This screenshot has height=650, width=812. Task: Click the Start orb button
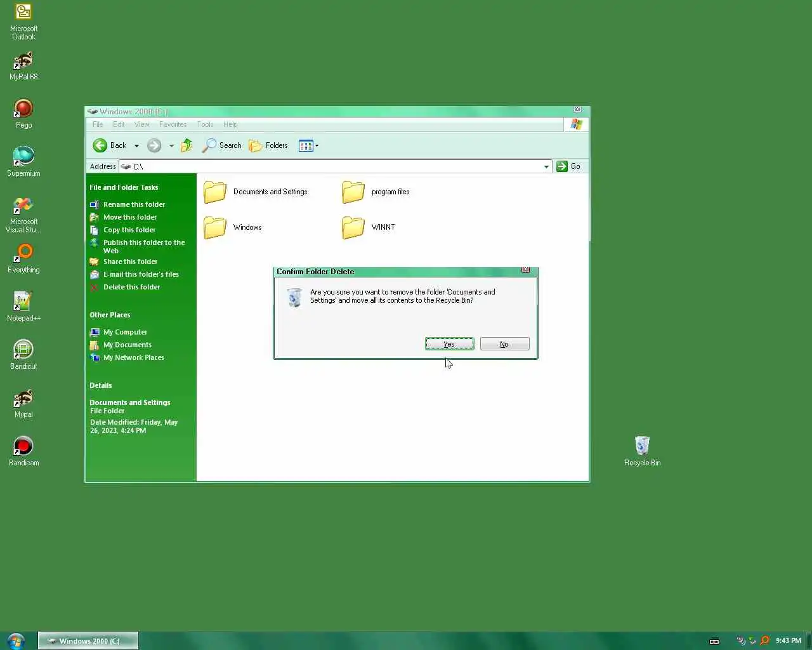tap(15, 640)
